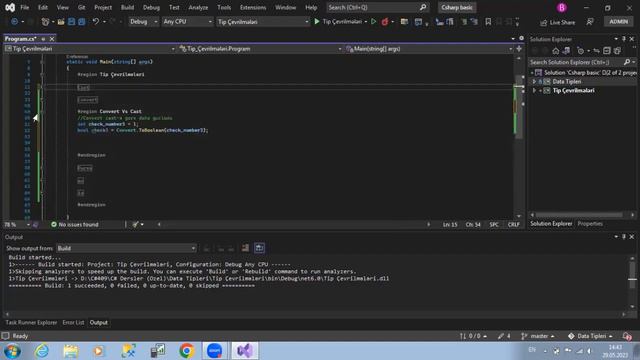Click the New Project toolbar icon

click(45, 22)
